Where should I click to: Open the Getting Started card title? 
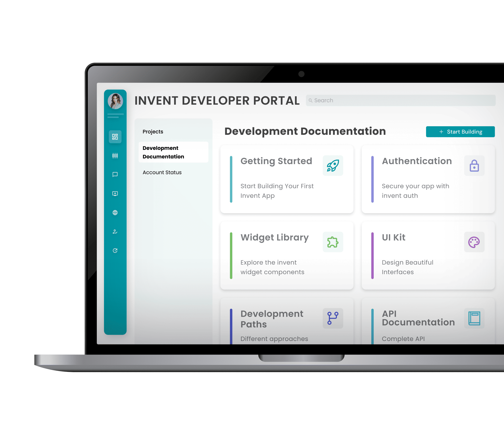tap(276, 161)
